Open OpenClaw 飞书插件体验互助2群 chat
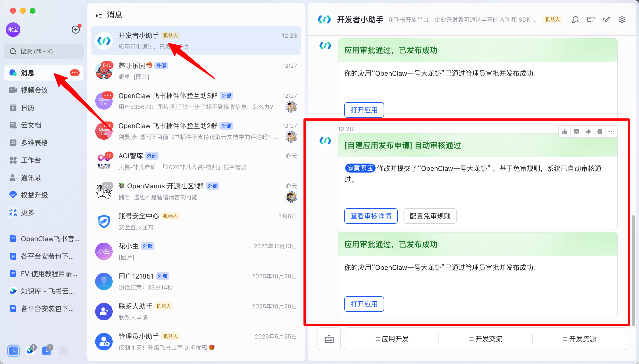Screen dimensions: 639x364 pos(196,131)
